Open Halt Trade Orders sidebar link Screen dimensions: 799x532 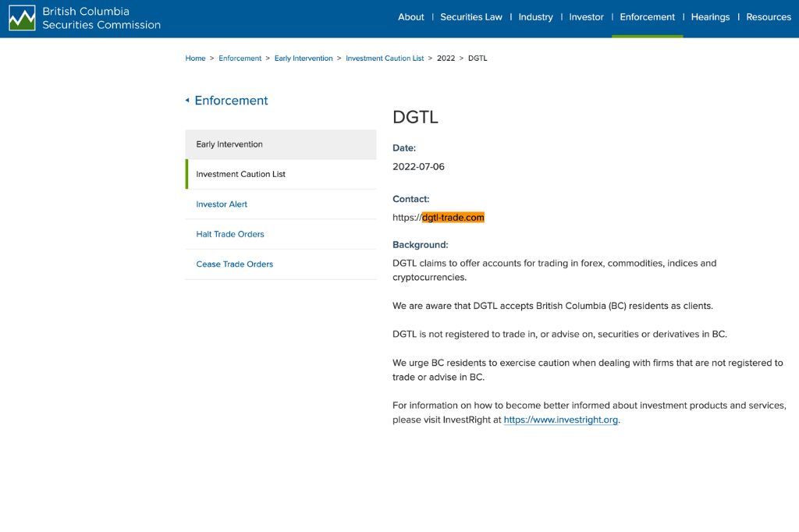click(x=230, y=234)
